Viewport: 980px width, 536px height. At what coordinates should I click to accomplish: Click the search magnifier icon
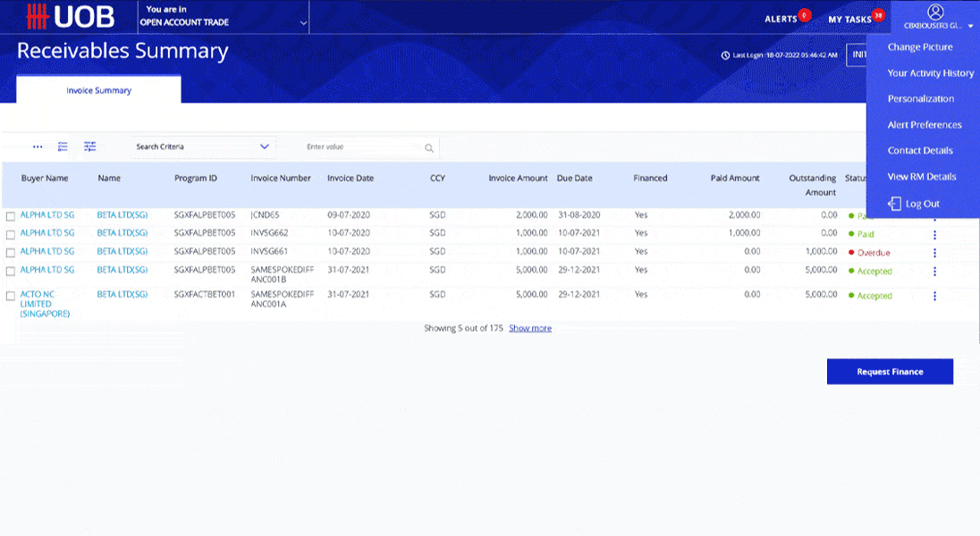429,147
